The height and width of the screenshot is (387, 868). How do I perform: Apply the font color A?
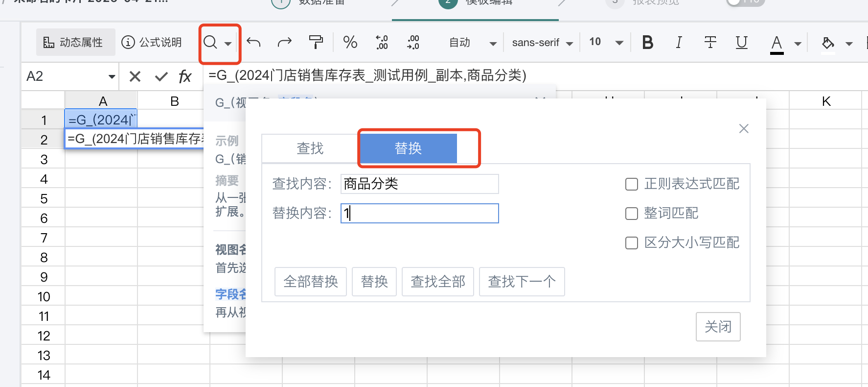tap(777, 44)
